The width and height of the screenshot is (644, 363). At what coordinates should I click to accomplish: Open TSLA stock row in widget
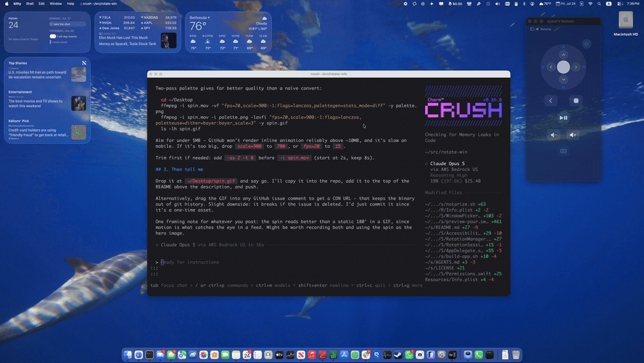117,17
